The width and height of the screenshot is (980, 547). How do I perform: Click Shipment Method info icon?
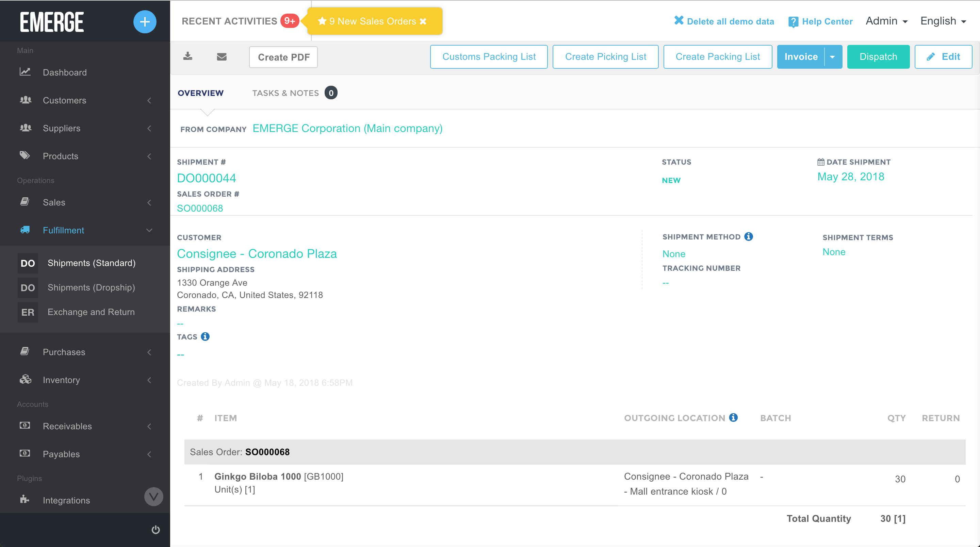point(748,237)
